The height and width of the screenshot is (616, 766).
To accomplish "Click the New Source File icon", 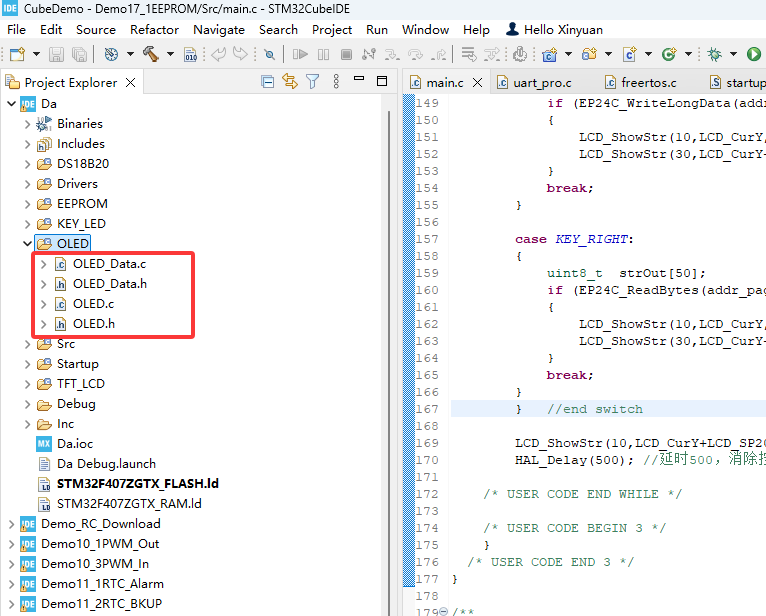I will (630, 54).
